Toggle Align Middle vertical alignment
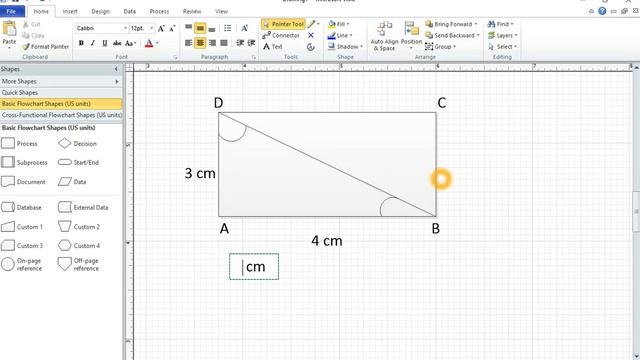The image size is (640, 360). [x=200, y=28]
